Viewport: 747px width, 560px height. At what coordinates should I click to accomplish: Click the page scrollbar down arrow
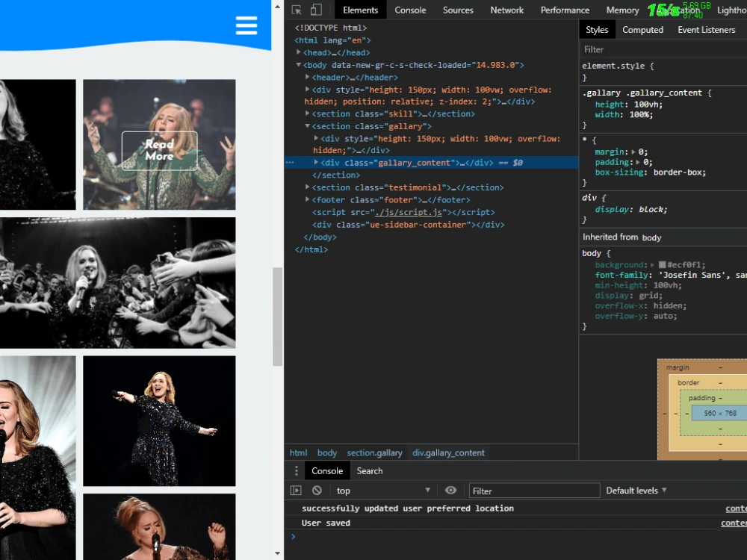(x=277, y=553)
